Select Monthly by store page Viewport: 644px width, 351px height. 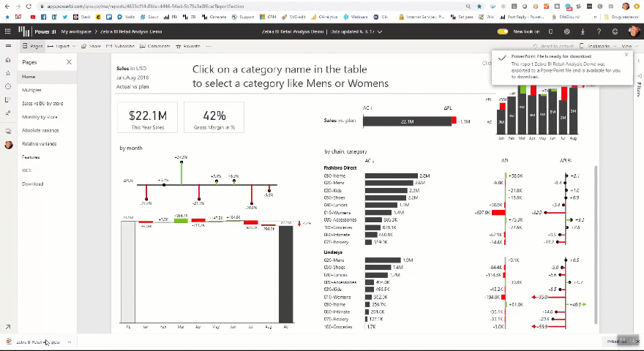tap(47, 117)
